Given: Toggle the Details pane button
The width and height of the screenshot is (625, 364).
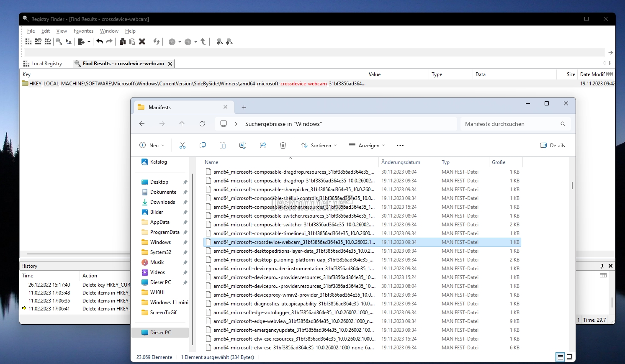Looking at the screenshot, I should [x=553, y=145].
